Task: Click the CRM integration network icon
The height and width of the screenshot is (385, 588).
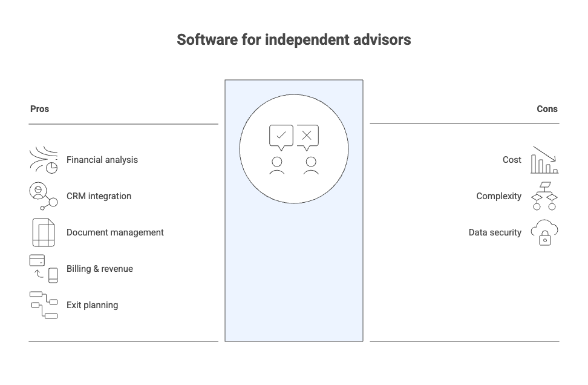Action: coord(43,196)
